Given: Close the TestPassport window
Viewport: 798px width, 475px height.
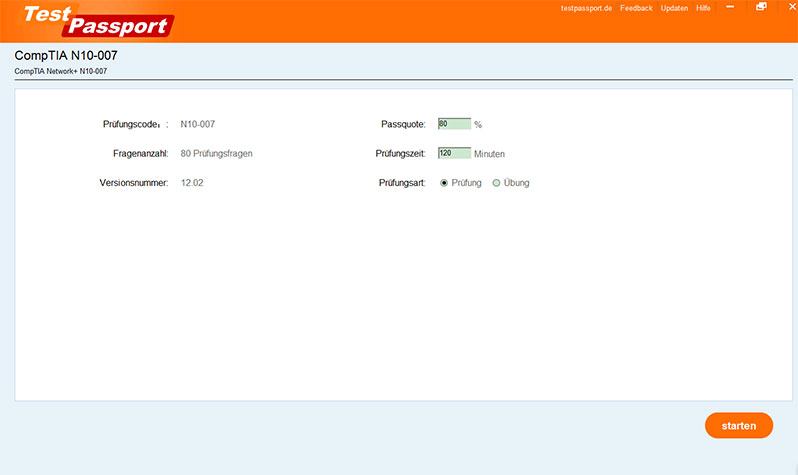Looking at the screenshot, I should pos(792,7).
